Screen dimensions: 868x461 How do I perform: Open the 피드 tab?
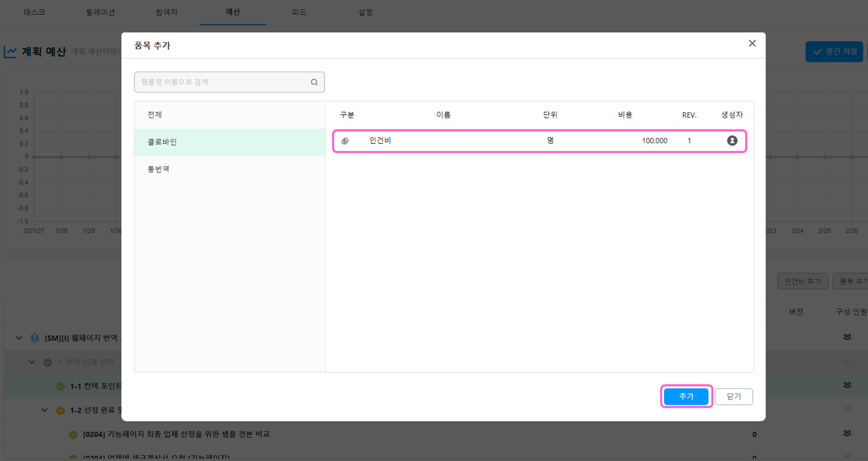tap(299, 12)
